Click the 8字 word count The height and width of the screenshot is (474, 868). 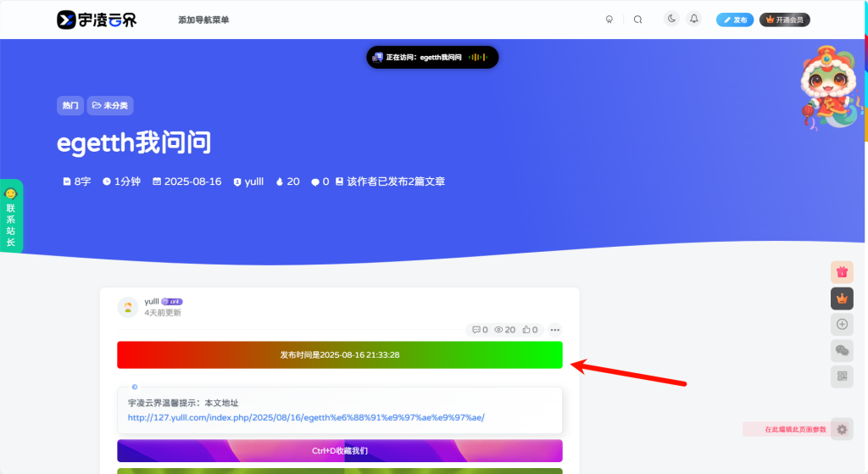point(77,181)
